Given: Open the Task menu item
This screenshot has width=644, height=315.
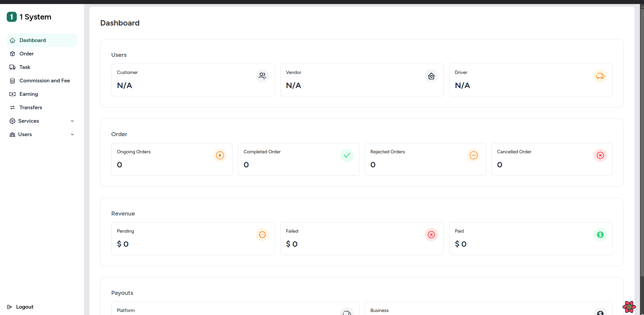Looking at the screenshot, I should [x=25, y=67].
